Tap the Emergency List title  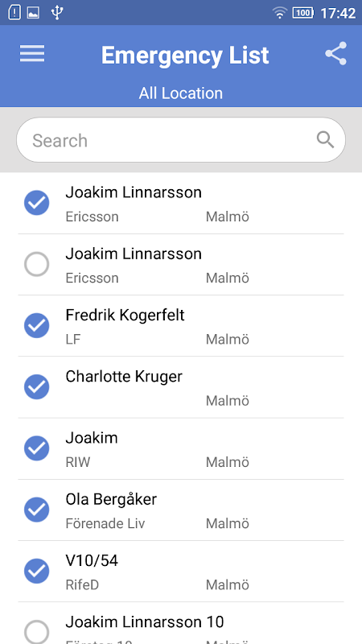click(x=185, y=55)
